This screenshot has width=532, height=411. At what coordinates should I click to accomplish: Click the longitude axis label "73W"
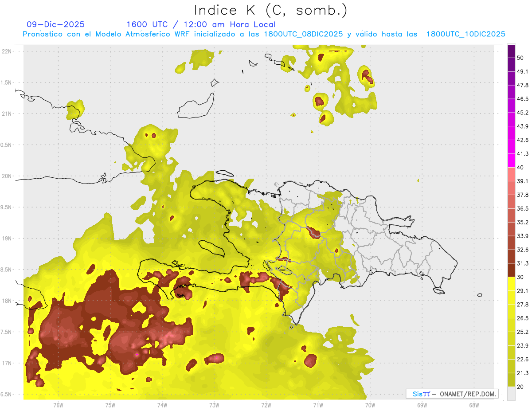coord(214,405)
